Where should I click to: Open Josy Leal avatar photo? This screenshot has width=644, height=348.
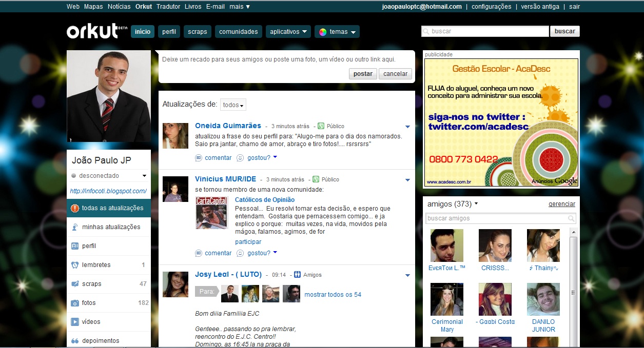pyautogui.click(x=175, y=284)
